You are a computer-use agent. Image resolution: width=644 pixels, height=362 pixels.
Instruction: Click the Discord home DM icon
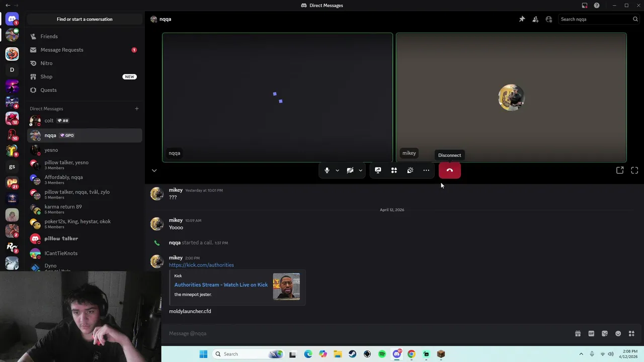[12, 19]
